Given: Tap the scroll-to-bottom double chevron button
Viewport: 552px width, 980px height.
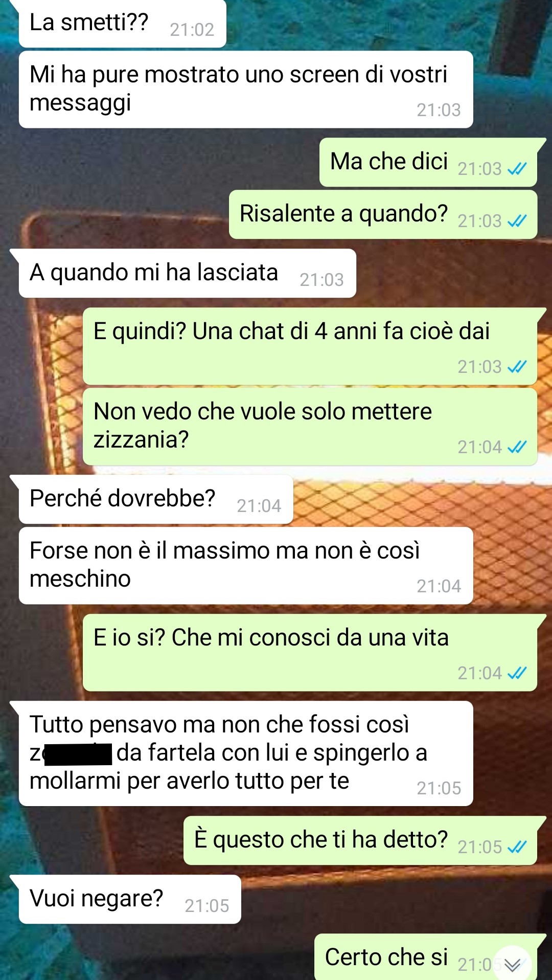Looking at the screenshot, I should click(x=513, y=964).
